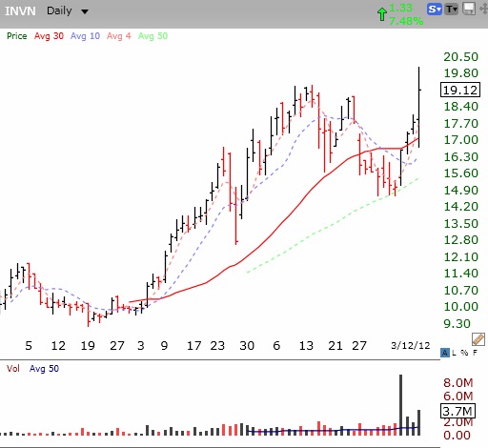Image resolution: width=488 pixels, height=448 pixels.
Task: Click the 6.0M volume axis label
Action: (x=457, y=397)
